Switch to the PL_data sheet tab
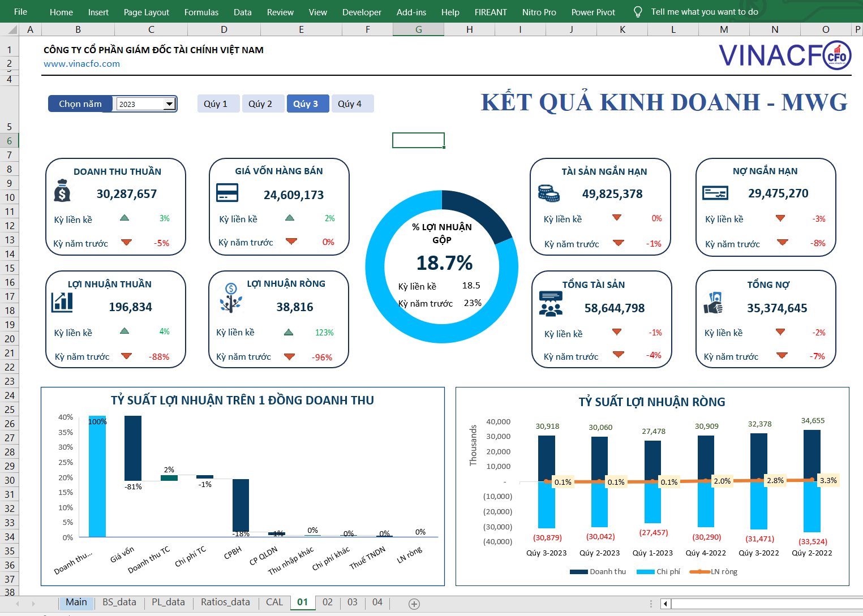Screen dimensions: 863x616 pyautogui.click(x=168, y=602)
